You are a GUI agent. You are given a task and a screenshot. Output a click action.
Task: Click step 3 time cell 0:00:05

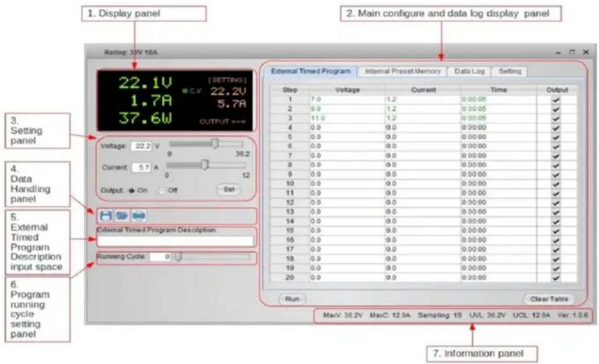click(x=499, y=117)
